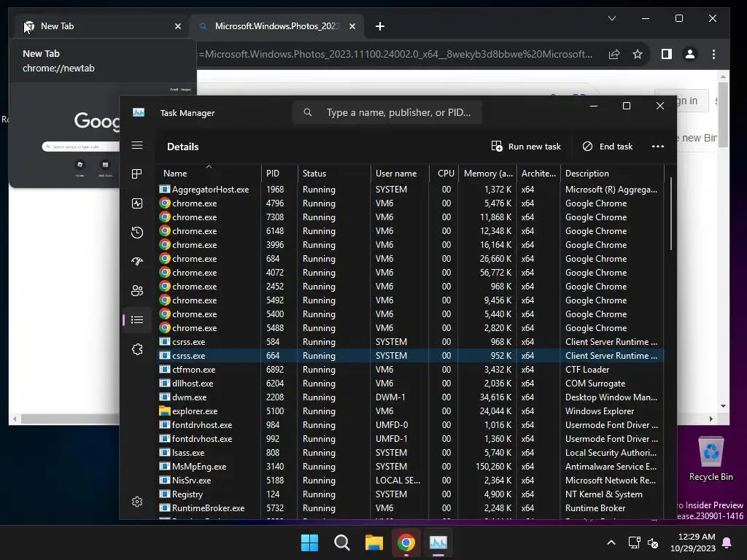Close the Microsoft.Windows.Photos Chrome tab

coord(352,26)
